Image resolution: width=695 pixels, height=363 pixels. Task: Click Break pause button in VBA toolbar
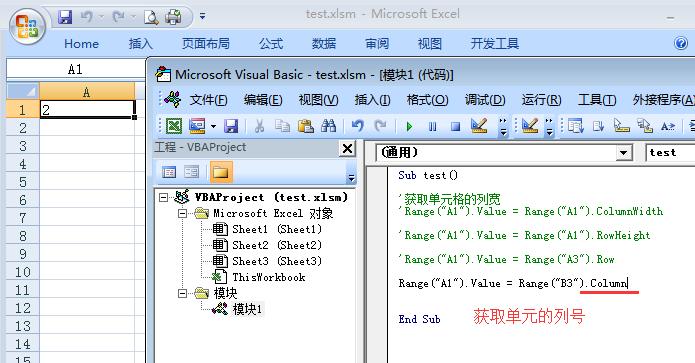tap(433, 127)
